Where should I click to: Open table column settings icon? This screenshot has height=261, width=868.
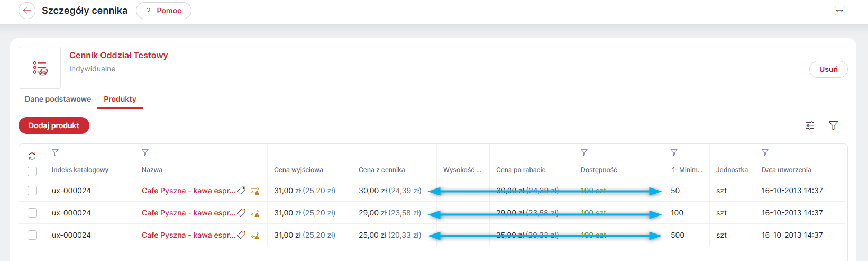(x=810, y=125)
